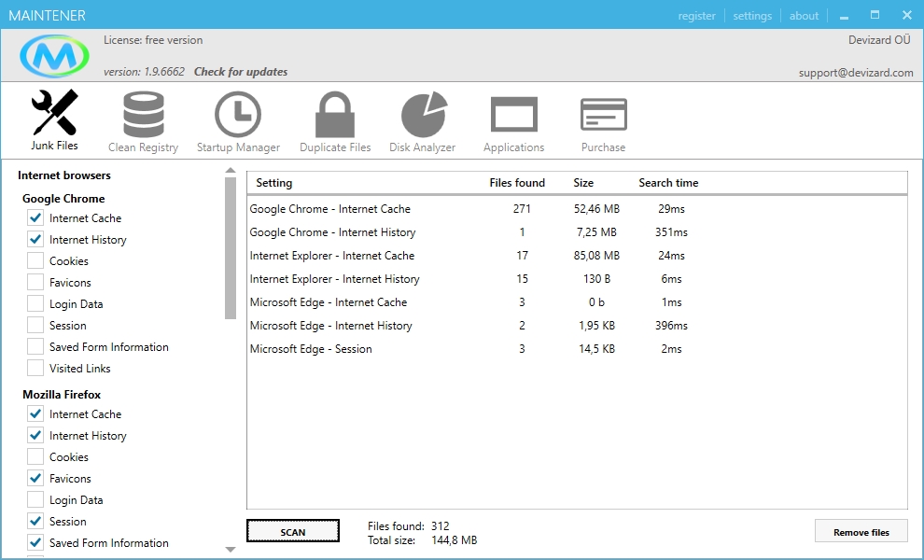Click the Maintener M logo
924x560 pixels.
click(54, 58)
